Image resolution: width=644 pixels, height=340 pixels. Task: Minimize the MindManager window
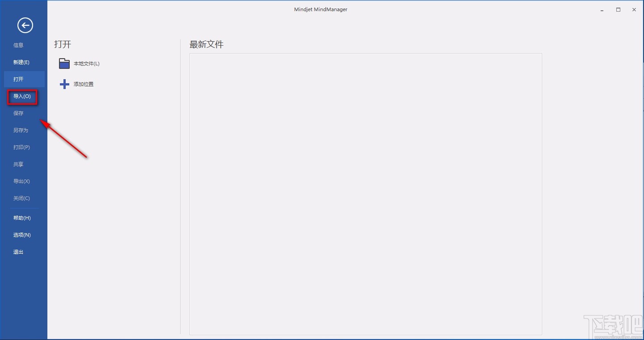tap(602, 10)
